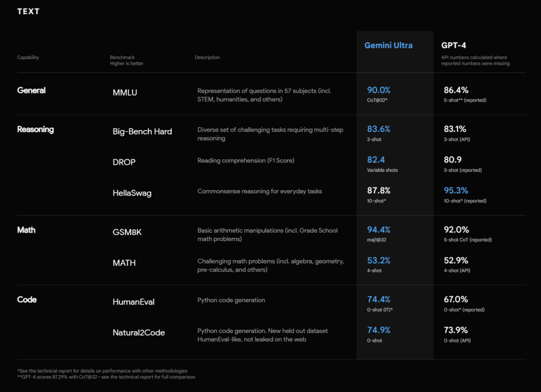Click the HellaSwag benchmark label
Viewport: 541px width, 392px height.
point(132,193)
